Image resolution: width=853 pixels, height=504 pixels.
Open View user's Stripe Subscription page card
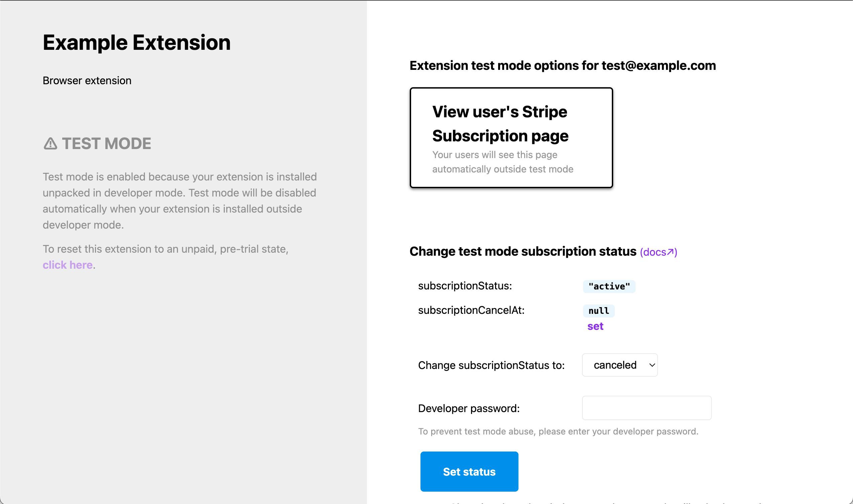tap(511, 138)
